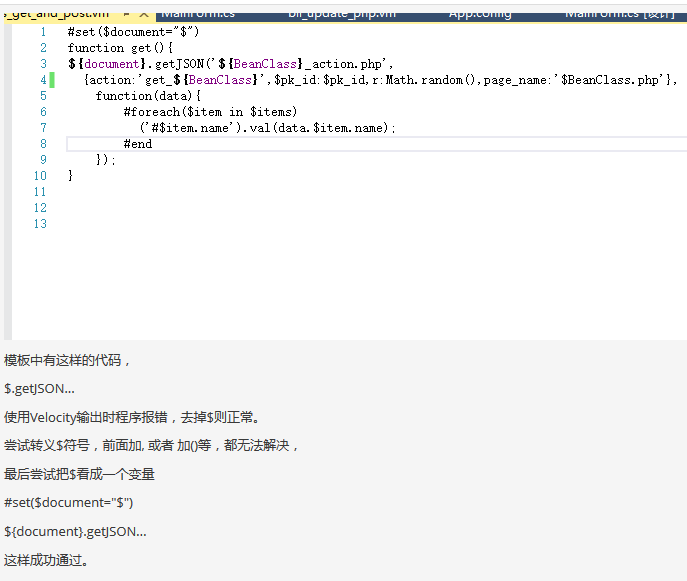
Task: Click line number 13 in the gutter
Action: pos(40,224)
